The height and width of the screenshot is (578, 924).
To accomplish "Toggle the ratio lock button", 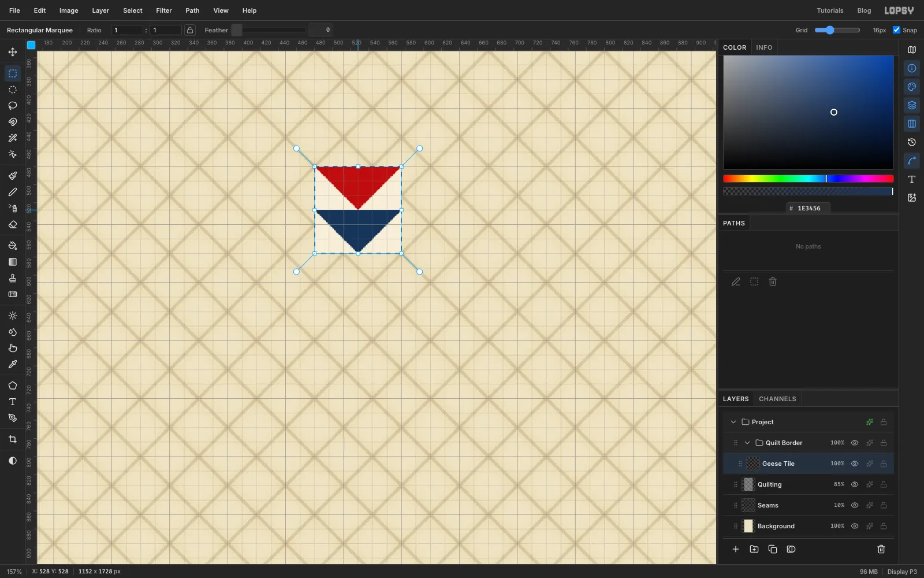I will point(190,30).
